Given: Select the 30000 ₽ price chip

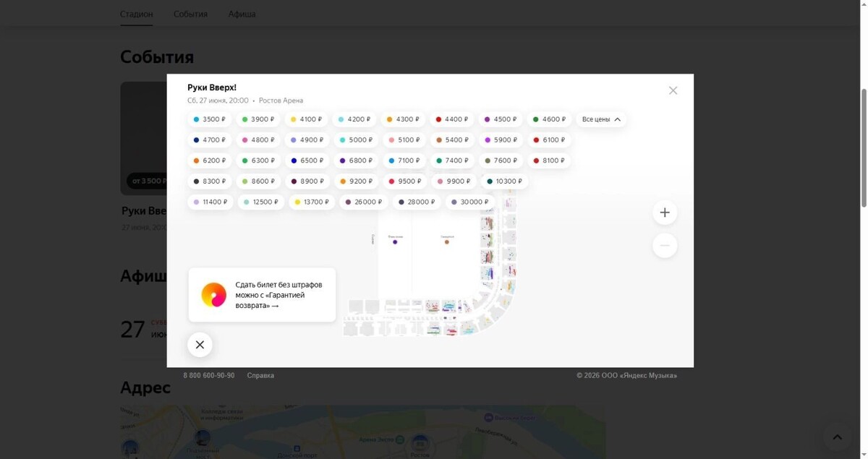Looking at the screenshot, I should pyautogui.click(x=469, y=202).
